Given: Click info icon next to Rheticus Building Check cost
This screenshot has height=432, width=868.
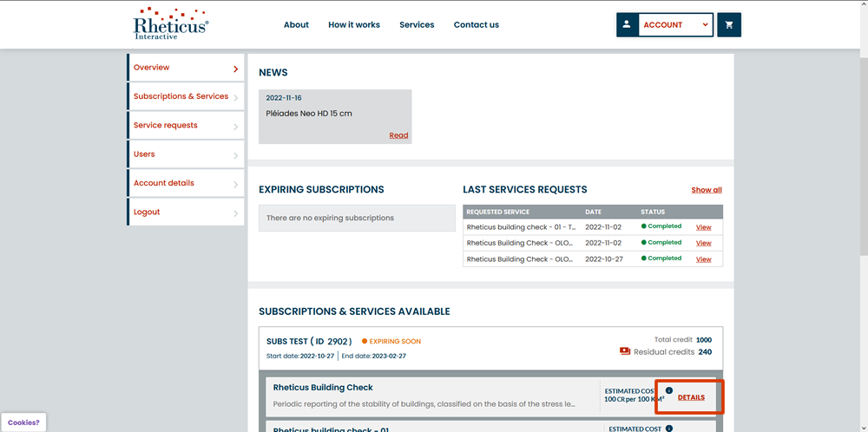Looking at the screenshot, I should [668, 390].
